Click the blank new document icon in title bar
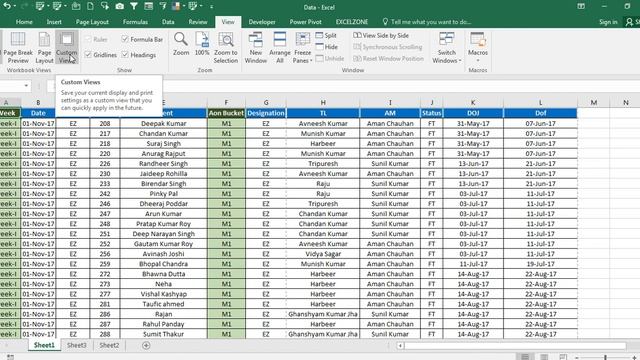Viewport: 640px width, 360px height. (90, 6)
